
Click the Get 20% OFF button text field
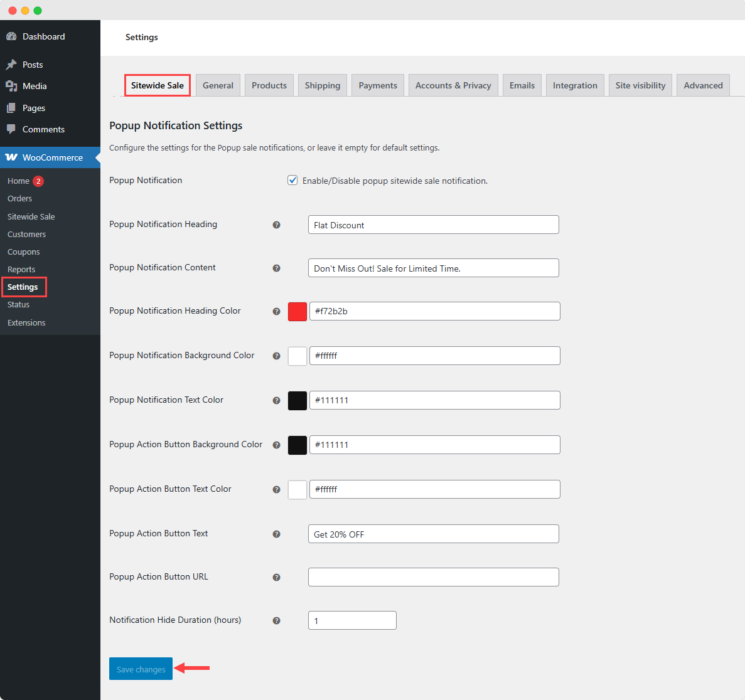point(433,534)
